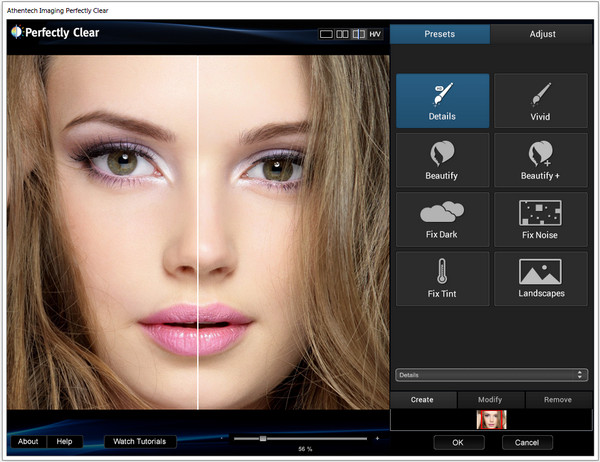Viewport: 600px width, 462px height.
Task: Open the Details preset dropdown list
Action: click(490, 375)
